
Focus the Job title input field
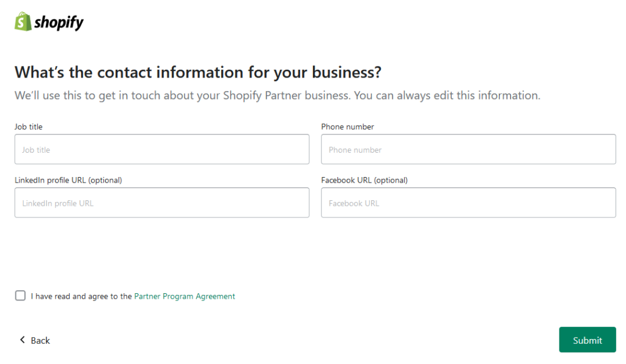pyautogui.click(x=162, y=150)
